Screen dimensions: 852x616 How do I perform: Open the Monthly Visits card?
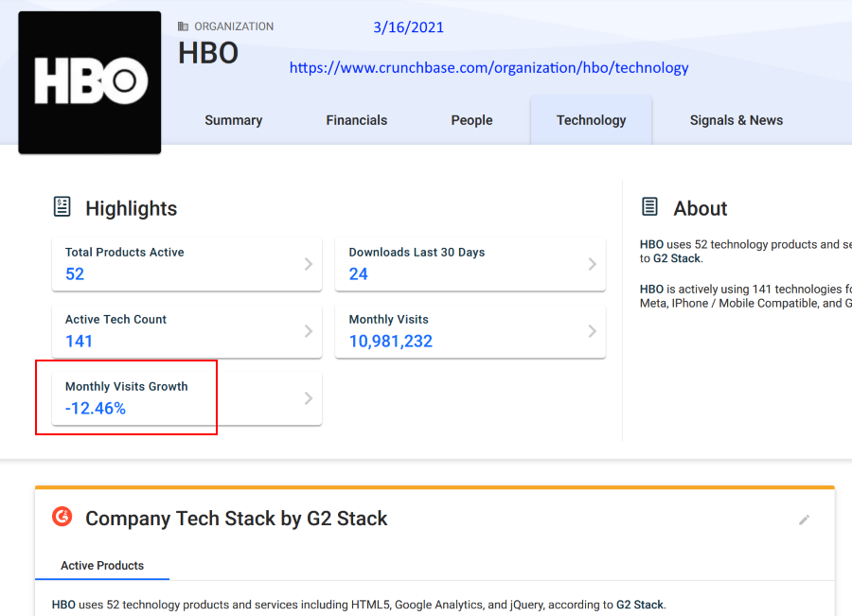click(470, 331)
